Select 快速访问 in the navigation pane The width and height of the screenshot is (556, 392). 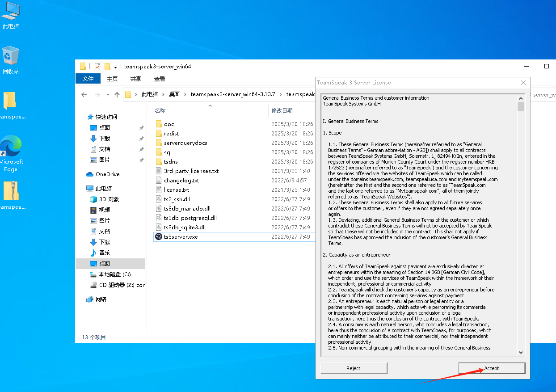pyautogui.click(x=106, y=117)
